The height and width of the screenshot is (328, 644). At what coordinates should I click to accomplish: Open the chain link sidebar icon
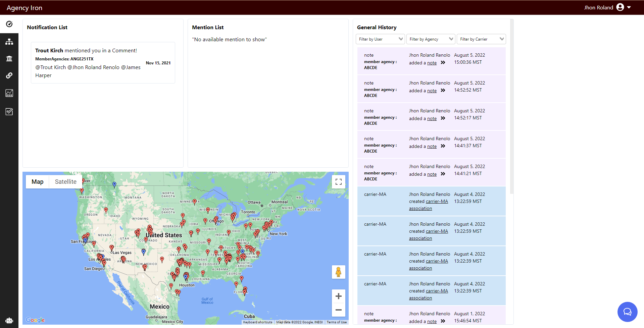(x=9, y=75)
